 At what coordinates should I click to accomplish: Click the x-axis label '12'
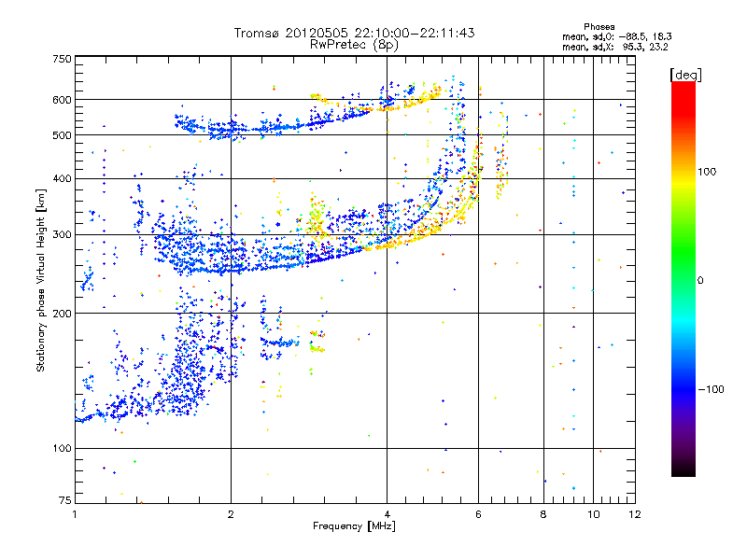coord(635,514)
